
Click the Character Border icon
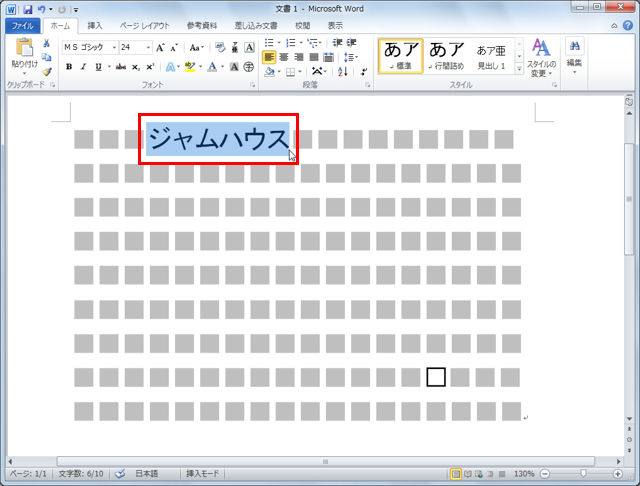pyautogui.click(x=249, y=48)
